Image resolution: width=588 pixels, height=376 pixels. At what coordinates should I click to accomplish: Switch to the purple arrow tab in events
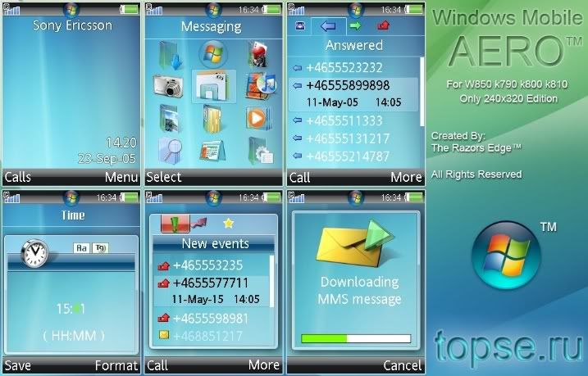coord(198,224)
